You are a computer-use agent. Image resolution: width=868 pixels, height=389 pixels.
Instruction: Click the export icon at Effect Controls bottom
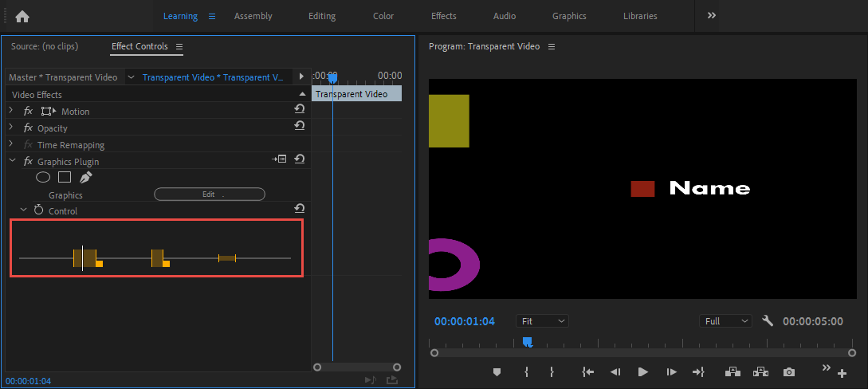392,379
